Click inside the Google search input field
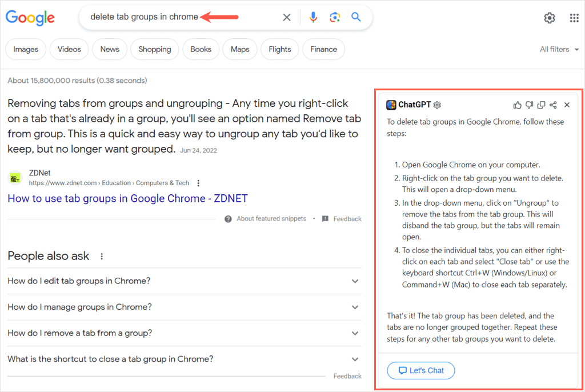Viewport: 585px width, 392px height. [171, 17]
